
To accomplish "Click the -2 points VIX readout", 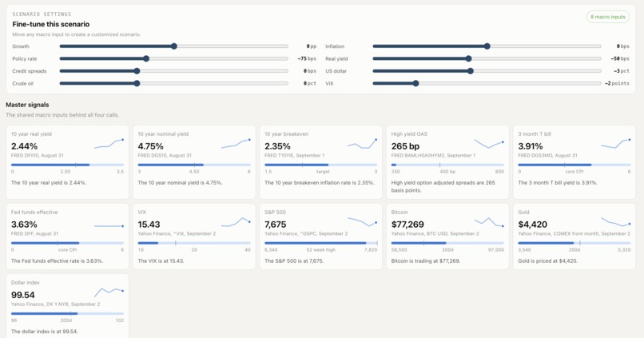I will click(617, 83).
